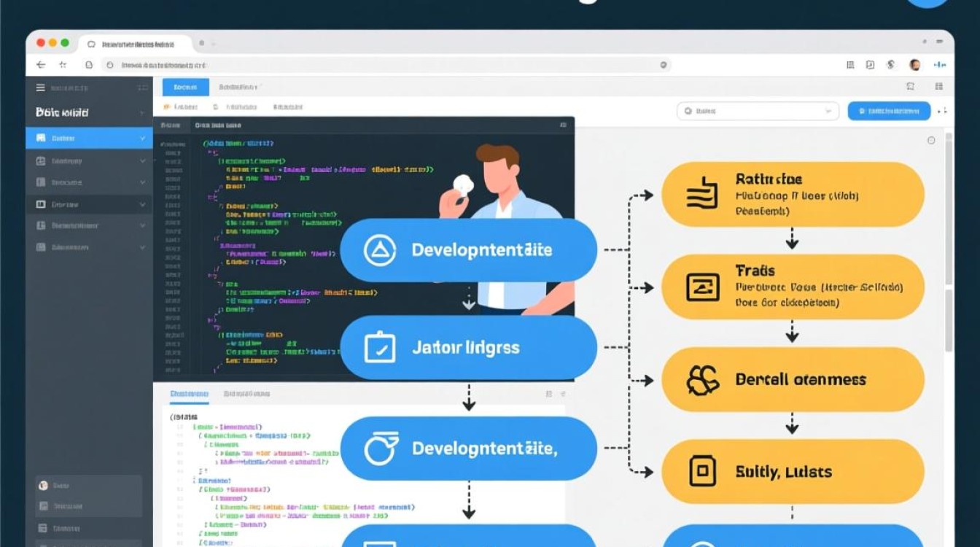Switch to the tab right of the blue tab
The width and height of the screenshot is (980, 547).
click(238, 88)
